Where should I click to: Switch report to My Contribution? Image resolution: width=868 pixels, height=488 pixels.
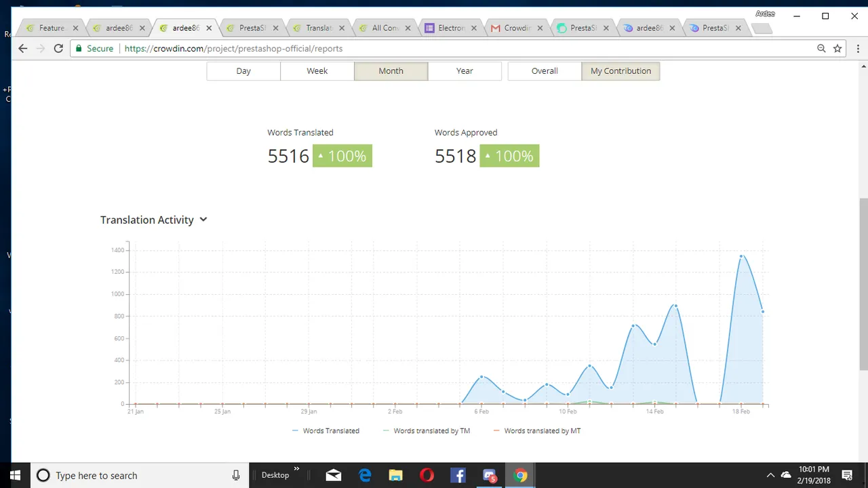point(620,71)
